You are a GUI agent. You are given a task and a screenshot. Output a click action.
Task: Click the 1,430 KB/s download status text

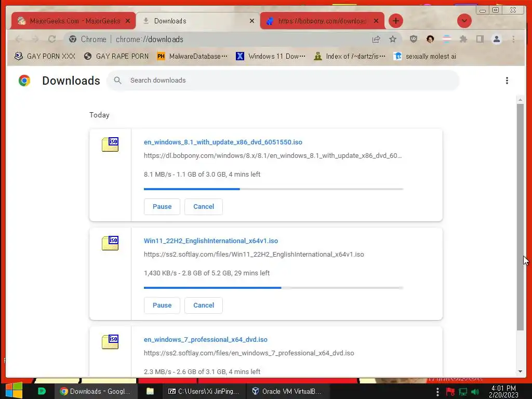207,273
